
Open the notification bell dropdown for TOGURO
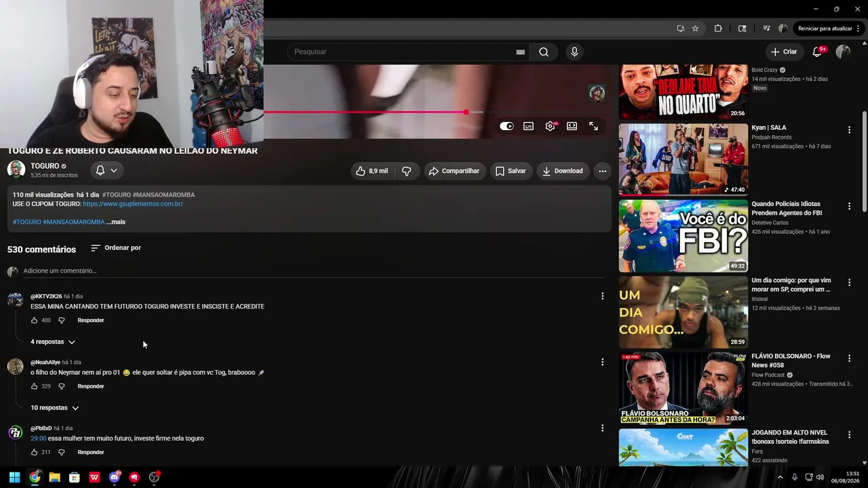point(106,170)
